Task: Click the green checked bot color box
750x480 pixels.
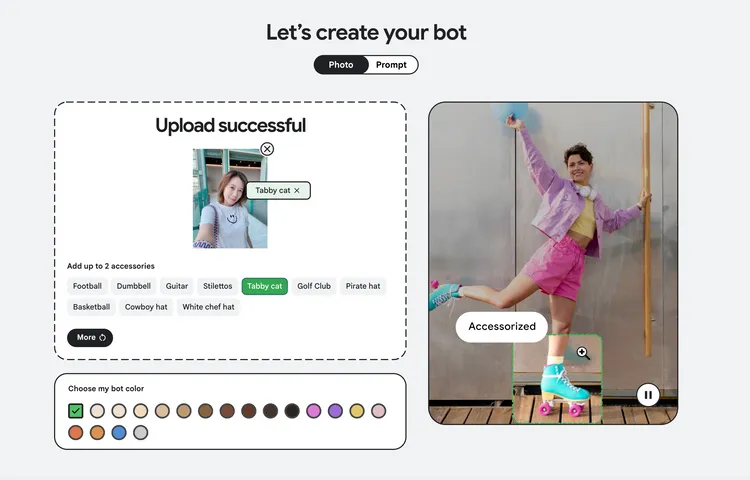Action: (x=76, y=411)
